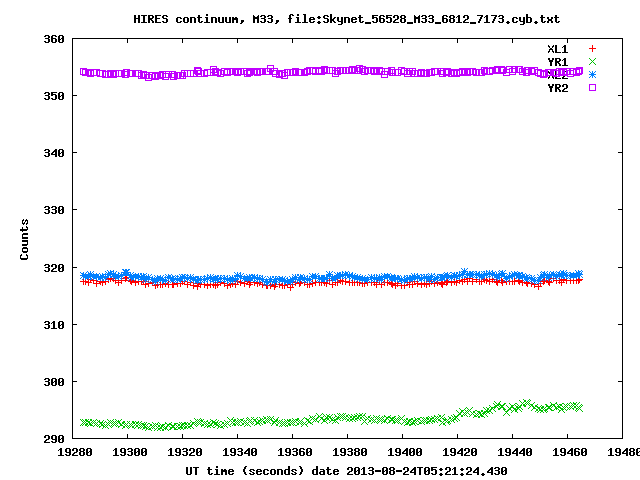Image resolution: width=640 pixels, height=480 pixels.
Task: Click the Counts y-axis label
Action: 24,239
